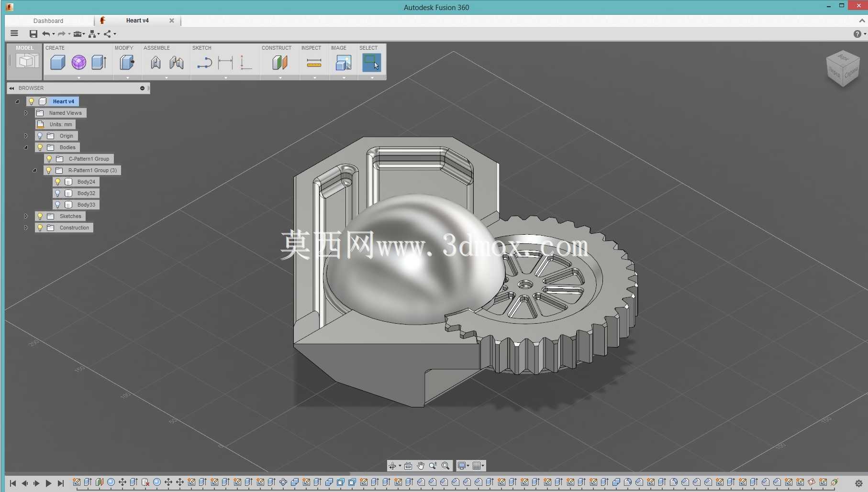Image resolution: width=868 pixels, height=492 pixels.
Task: Open the CREATE menu label
Action: point(55,48)
